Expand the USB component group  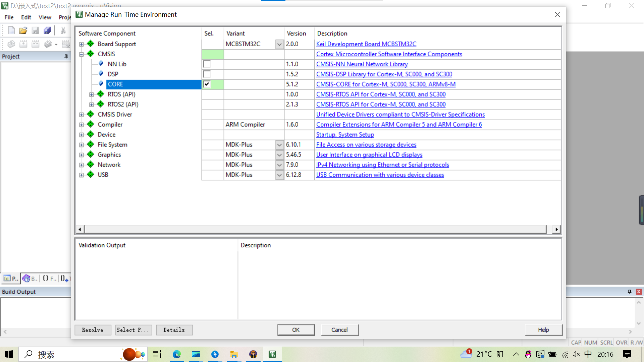point(82,175)
